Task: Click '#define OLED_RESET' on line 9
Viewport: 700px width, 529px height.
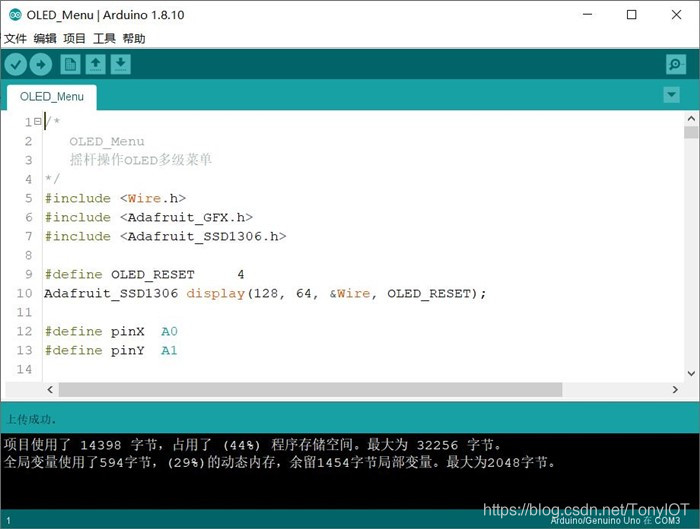Action: click(x=119, y=274)
